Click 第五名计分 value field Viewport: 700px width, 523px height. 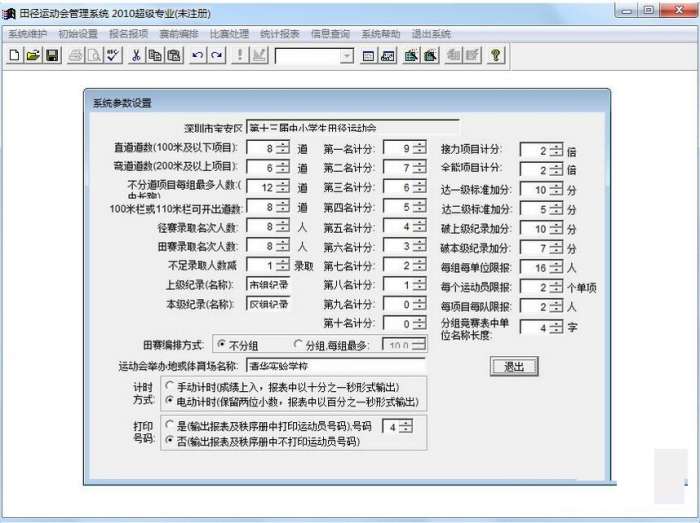point(398,226)
